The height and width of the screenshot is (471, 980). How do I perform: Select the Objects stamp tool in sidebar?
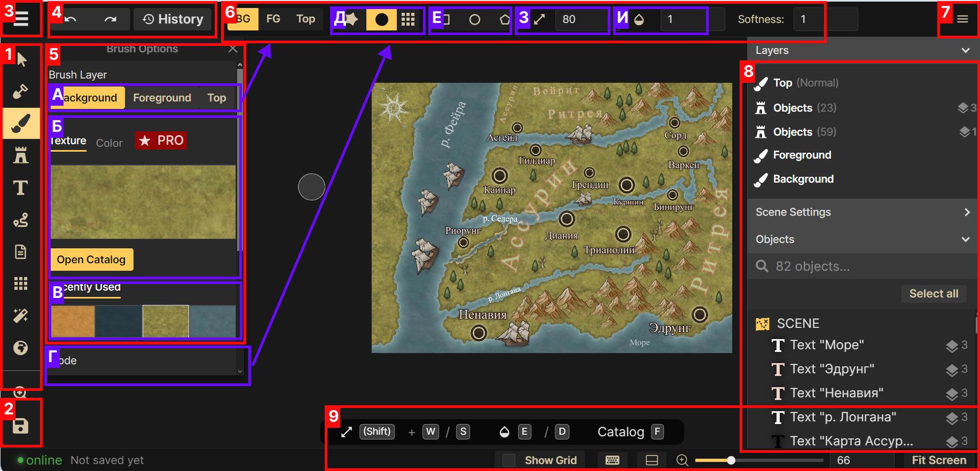click(21, 155)
